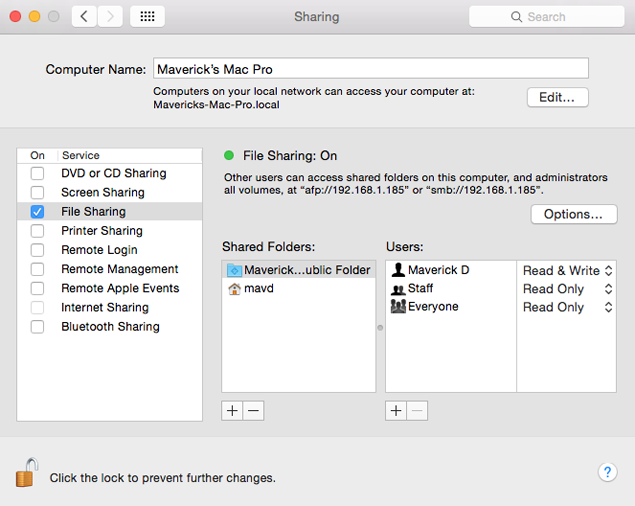Viewport: 635px width, 506px height.
Task: Click the Internet Sharing checkbox
Action: pyautogui.click(x=37, y=307)
